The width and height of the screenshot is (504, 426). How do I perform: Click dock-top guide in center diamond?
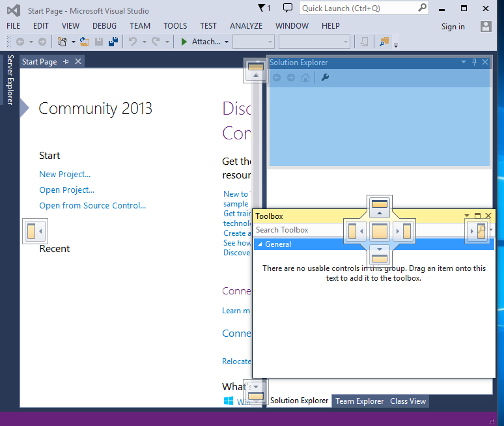[x=379, y=208]
